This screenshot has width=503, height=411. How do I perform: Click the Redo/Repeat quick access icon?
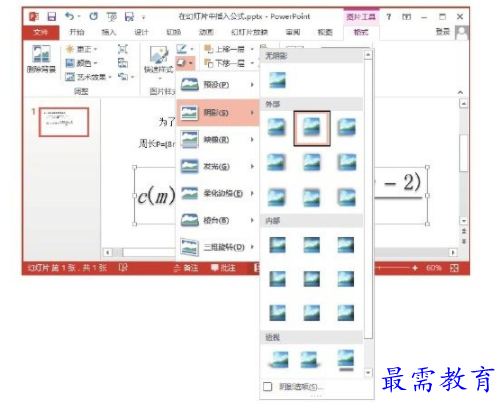point(94,16)
